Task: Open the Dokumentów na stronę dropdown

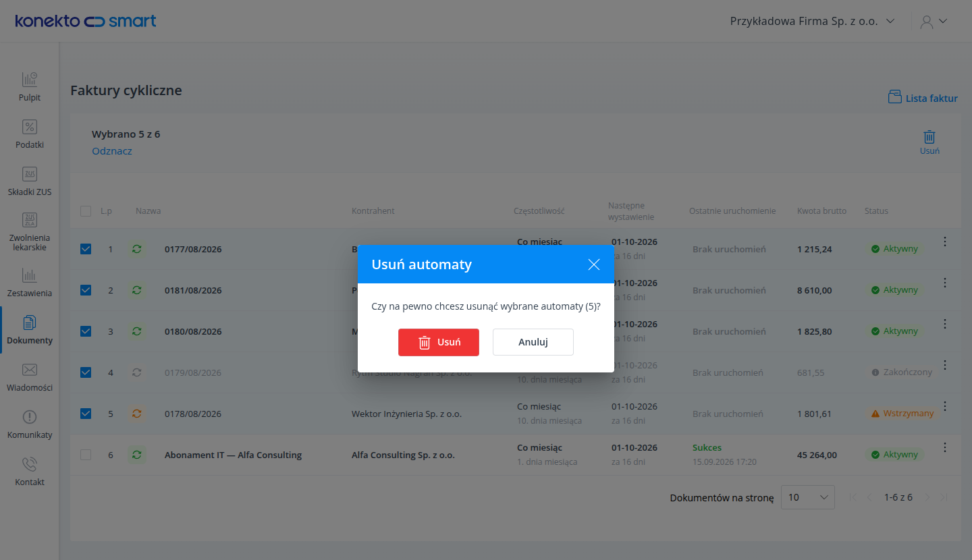Action: pyautogui.click(x=808, y=497)
